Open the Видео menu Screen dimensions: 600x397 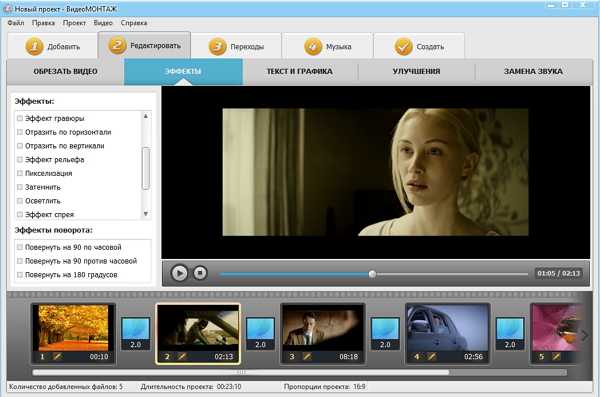[103, 23]
